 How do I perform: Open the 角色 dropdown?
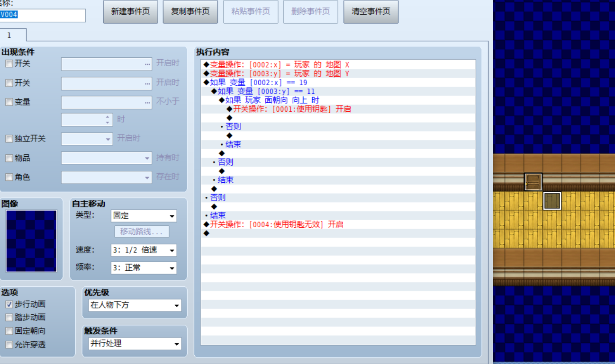coord(107,177)
